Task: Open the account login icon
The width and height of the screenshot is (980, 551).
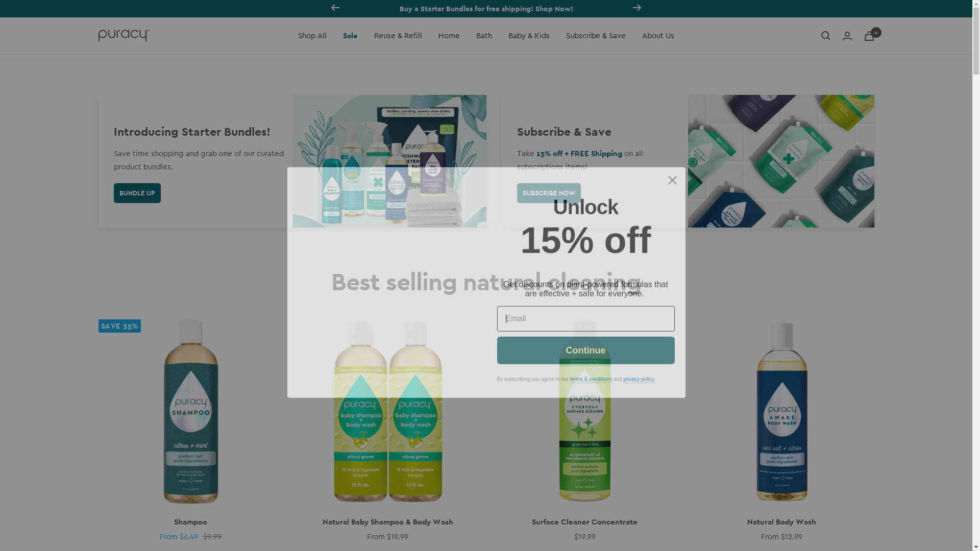Action: click(847, 36)
